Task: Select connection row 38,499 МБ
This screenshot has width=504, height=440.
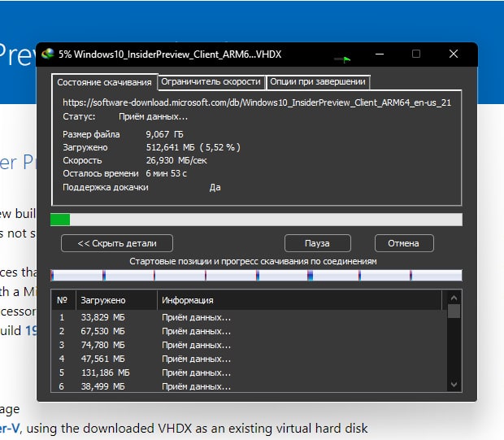Action: [250, 386]
